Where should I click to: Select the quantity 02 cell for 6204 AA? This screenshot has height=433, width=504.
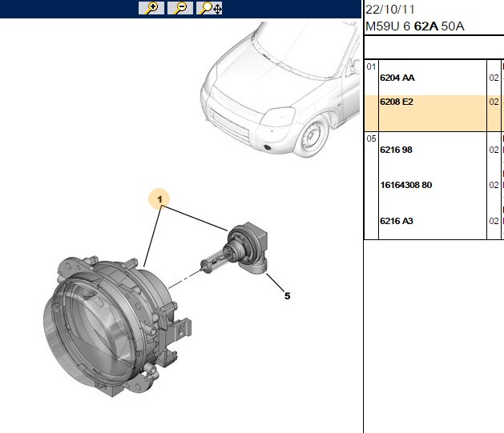[494, 78]
